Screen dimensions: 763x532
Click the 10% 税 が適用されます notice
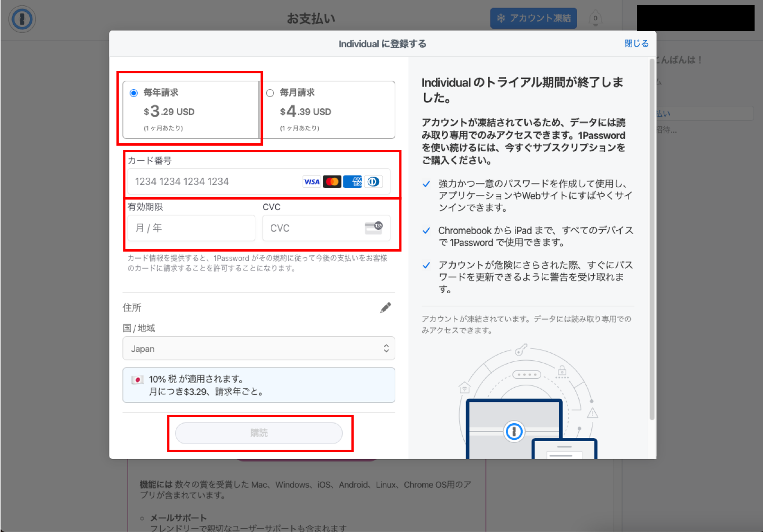click(x=259, y=385)
